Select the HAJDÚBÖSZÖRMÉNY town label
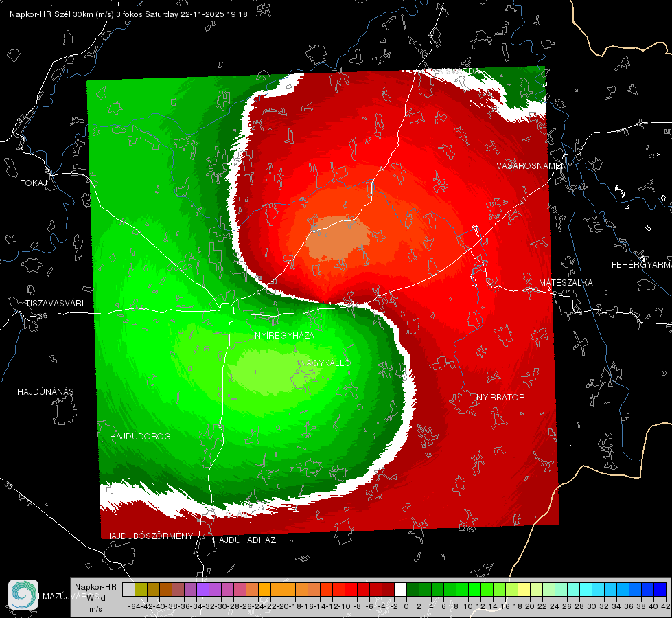The image size is (672, 618). (x=149, y=536)
